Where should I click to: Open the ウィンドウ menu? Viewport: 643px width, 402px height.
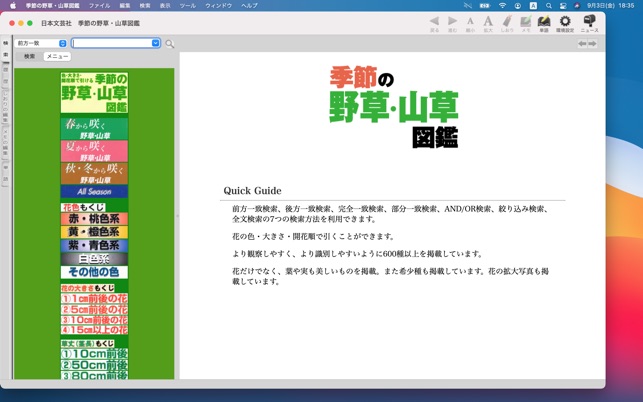point(219,5)
